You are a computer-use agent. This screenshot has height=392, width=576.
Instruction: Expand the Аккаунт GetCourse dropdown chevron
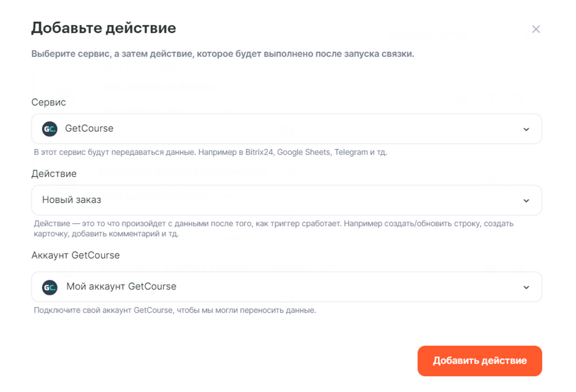(x=526, y=287)
